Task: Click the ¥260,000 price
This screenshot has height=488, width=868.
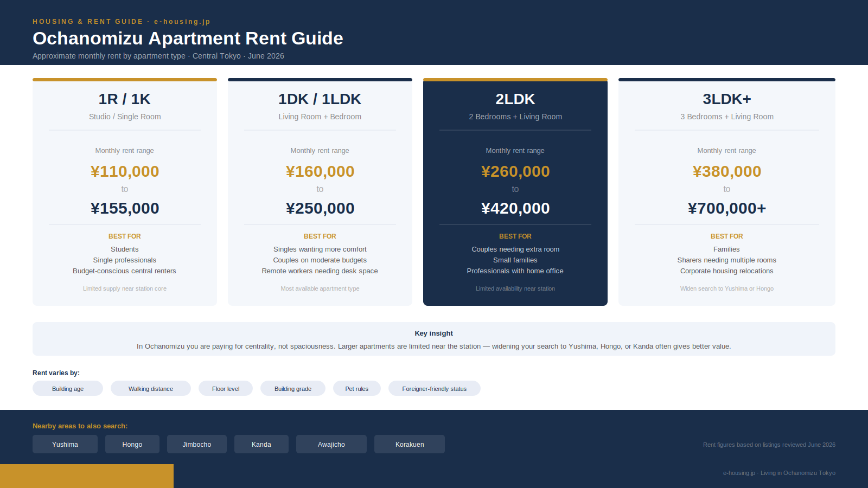Action: (515, 171)
